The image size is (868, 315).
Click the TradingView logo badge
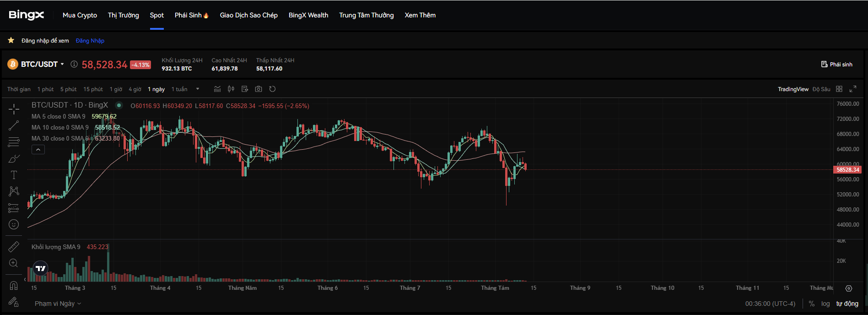pos(41,269)
